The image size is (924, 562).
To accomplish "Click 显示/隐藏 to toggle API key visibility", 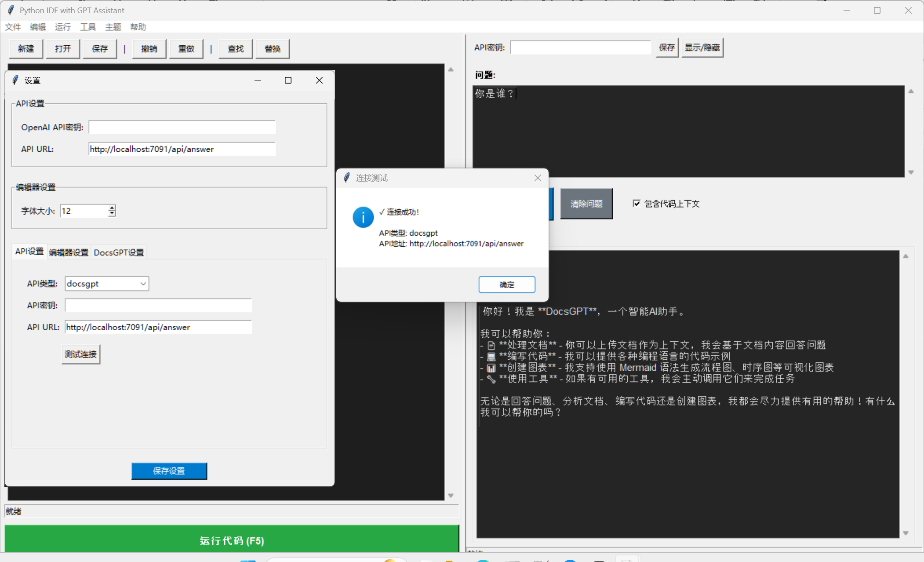I will pyautogui.click(x=702, y=47).
